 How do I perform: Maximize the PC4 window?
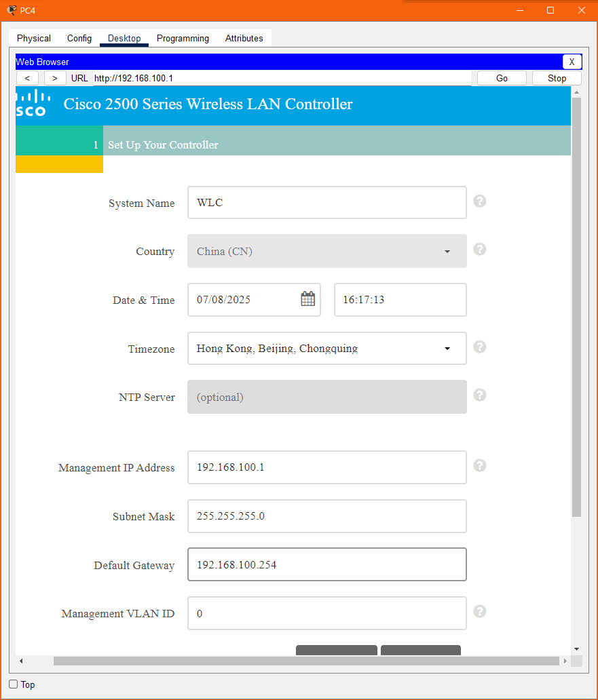click(x=550, y=10)
